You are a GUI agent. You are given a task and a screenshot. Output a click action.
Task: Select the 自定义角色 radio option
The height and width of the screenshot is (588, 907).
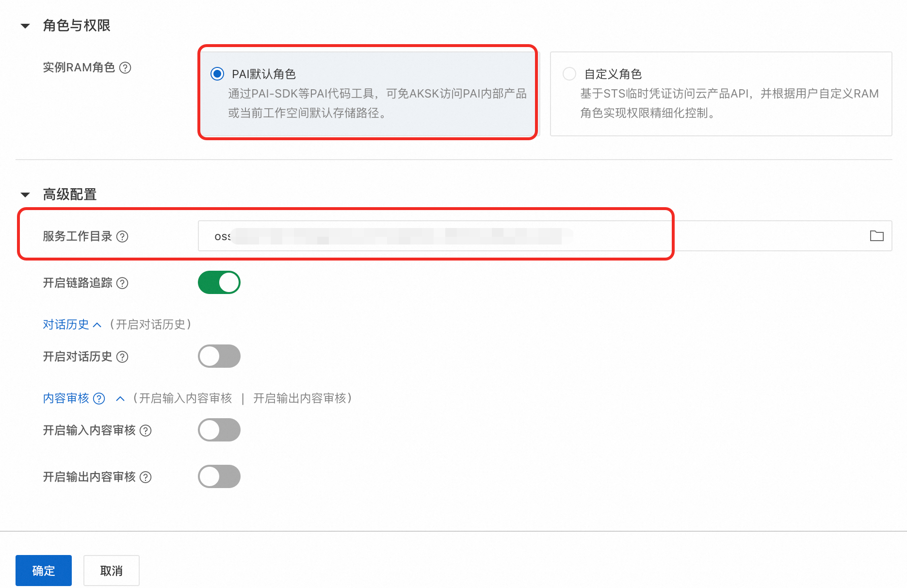click(569, 74)
